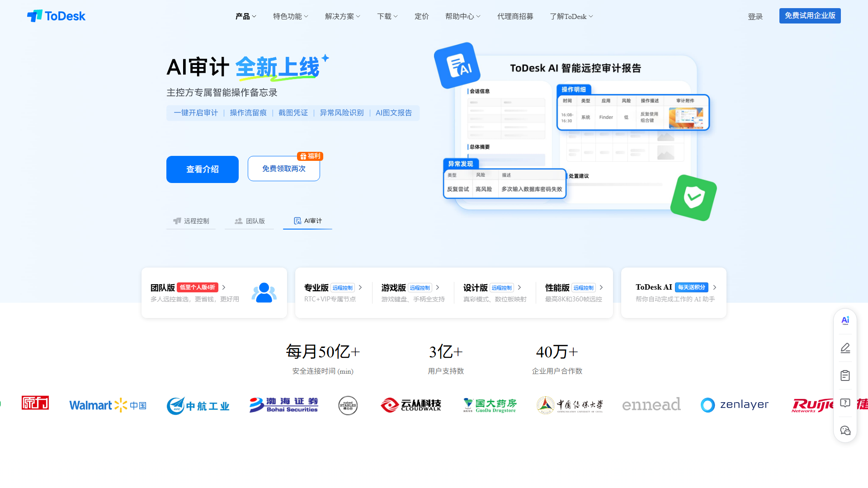Open the 游戏版 product link
The width and height of the screenshot is (868, 488).
tap(393, 288)
